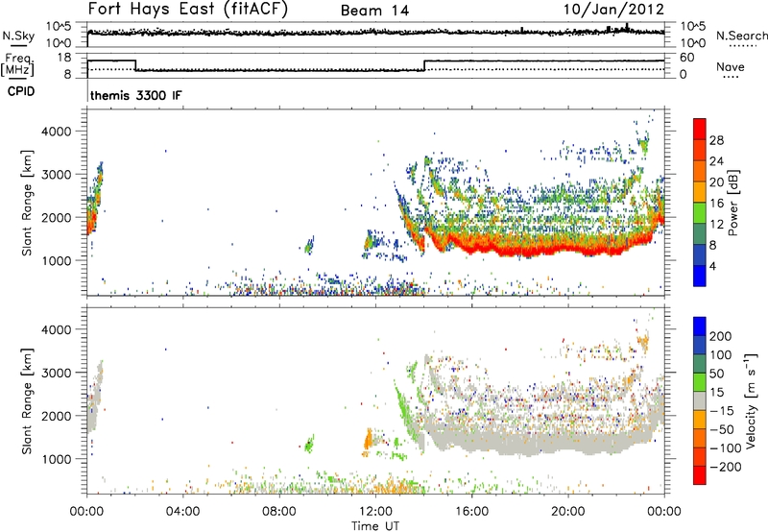
Task: Click the '16:00' time axis tick label
Action: (471, 512)
